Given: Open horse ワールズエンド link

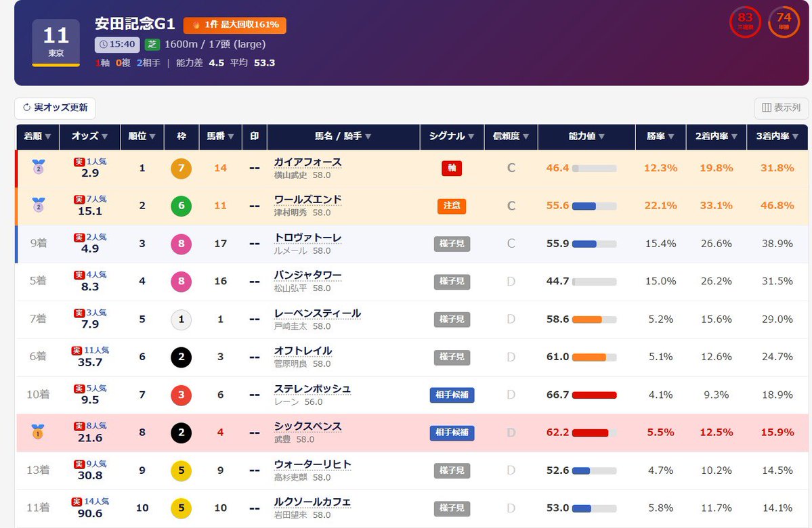Looking at the screenshot, I should point(307,200).
